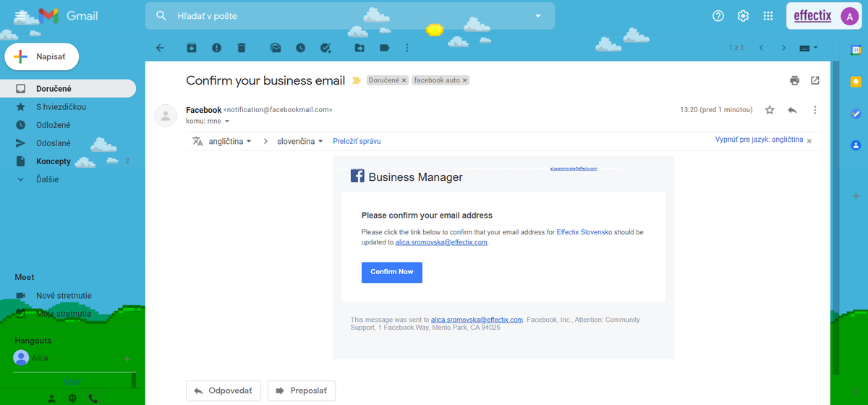Click alica.sromovska email link in message body
Screen dimensions: 868x405
(441, 242)
